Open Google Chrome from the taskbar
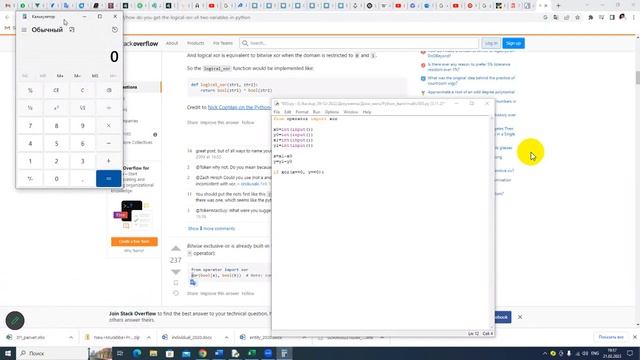Viewport: 640px width, 360px height. click(202, 353)
